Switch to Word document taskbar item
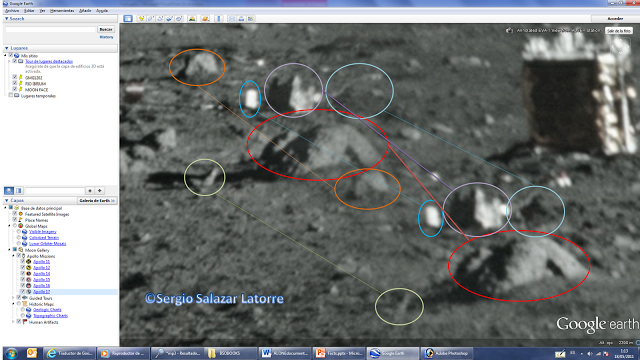 pos(284,353)
